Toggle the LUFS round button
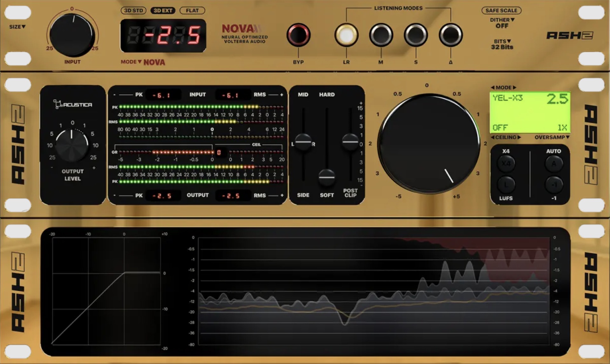This screenshot has width=610, height=364. pyautogui.click(x=506, y=185)
